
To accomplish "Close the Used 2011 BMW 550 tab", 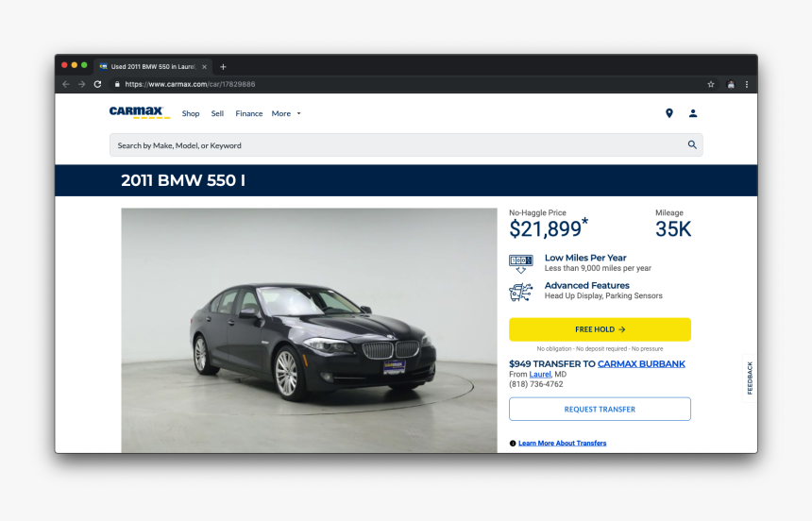I will click(x=205, y=67).
